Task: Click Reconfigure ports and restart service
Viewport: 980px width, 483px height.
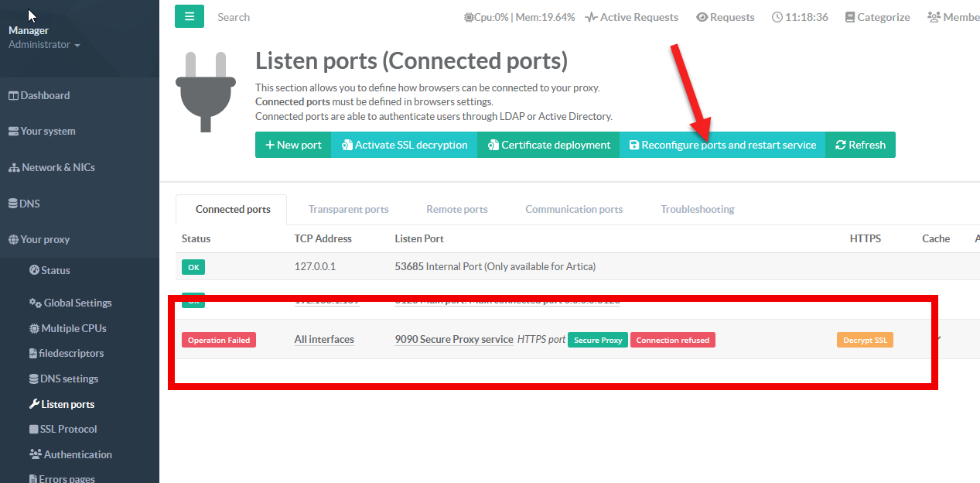Action: tap(722, 145)
